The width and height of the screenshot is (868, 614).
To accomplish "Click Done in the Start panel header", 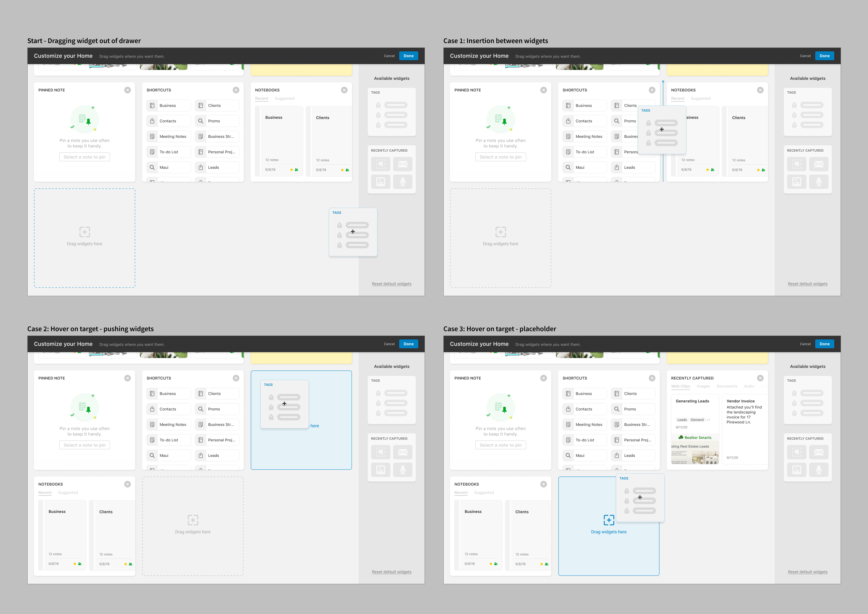I will click(x=408, y=56).
